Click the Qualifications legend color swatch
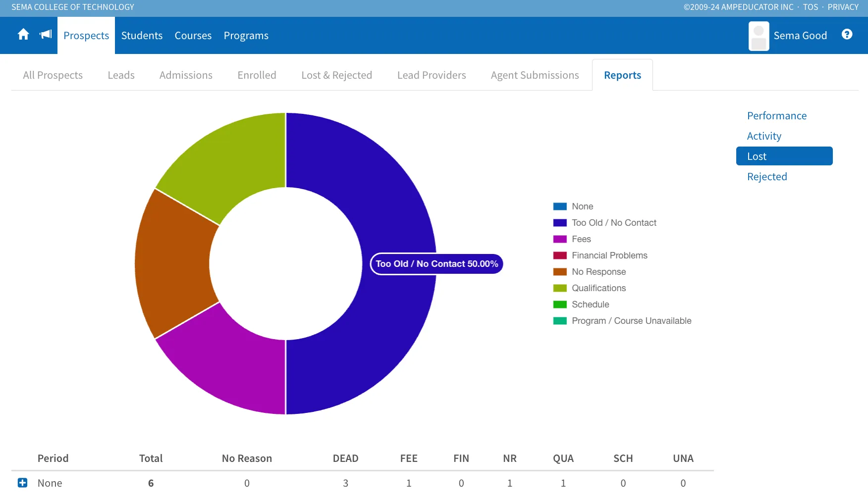This screenshot has height=504, width=868. 560,288
